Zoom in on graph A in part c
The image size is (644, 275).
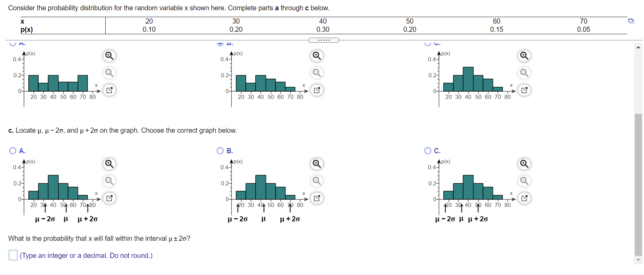109,164
